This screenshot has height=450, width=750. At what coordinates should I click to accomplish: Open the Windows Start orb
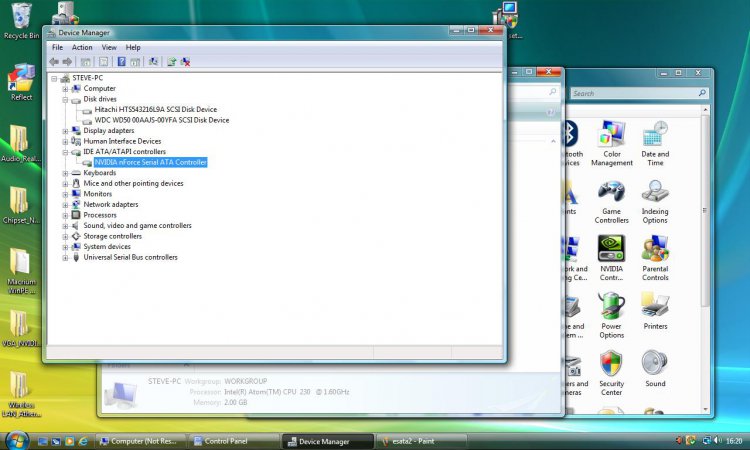[x=17, y=440]
